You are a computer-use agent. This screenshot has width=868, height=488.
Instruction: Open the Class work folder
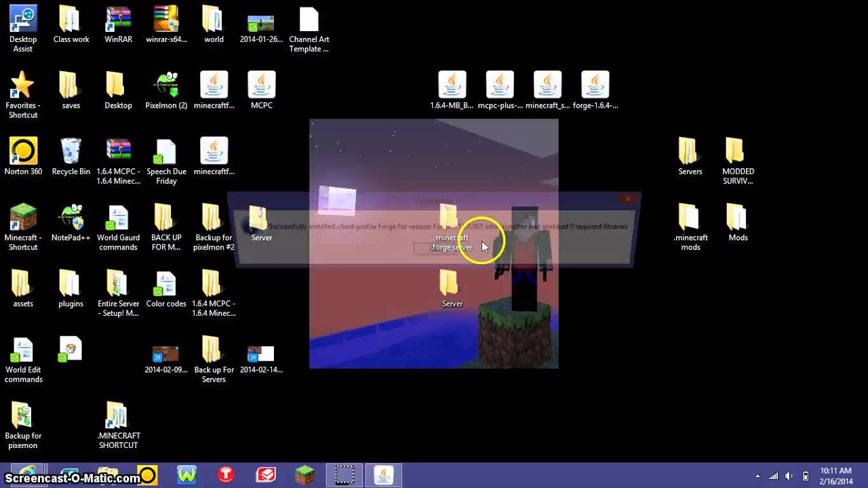71,25
